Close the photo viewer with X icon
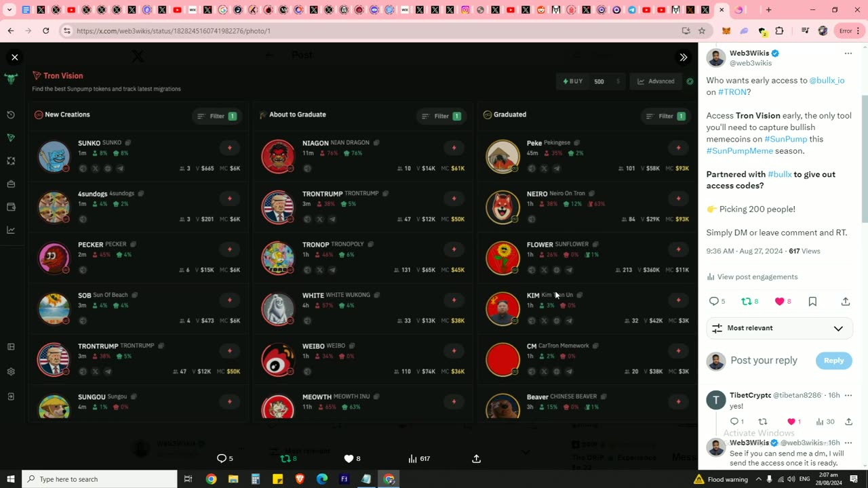This screenshot has height=488, width=868. click(14, 58)
